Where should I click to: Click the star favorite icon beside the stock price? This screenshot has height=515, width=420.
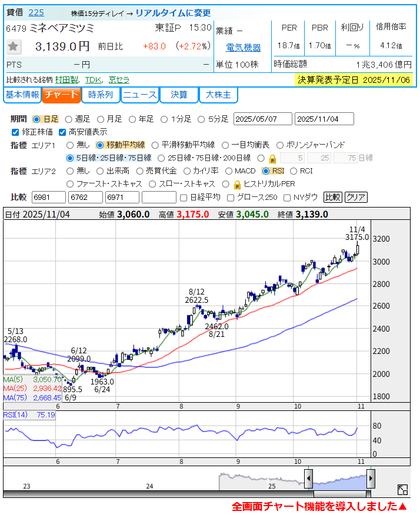14,46
